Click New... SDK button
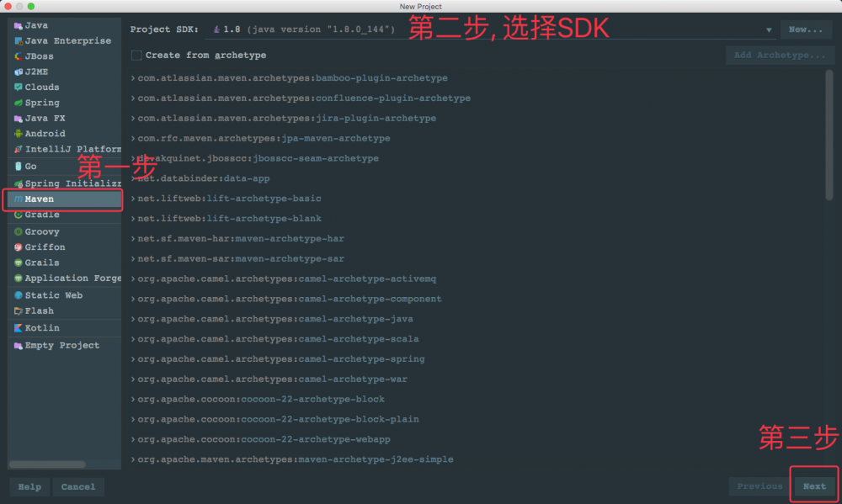 (x=806, y=29)
